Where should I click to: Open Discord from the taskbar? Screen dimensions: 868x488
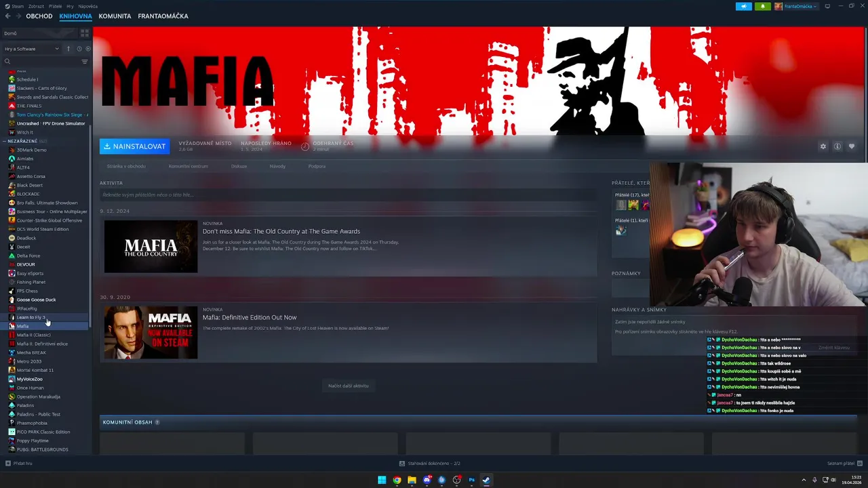click(427, 480)
